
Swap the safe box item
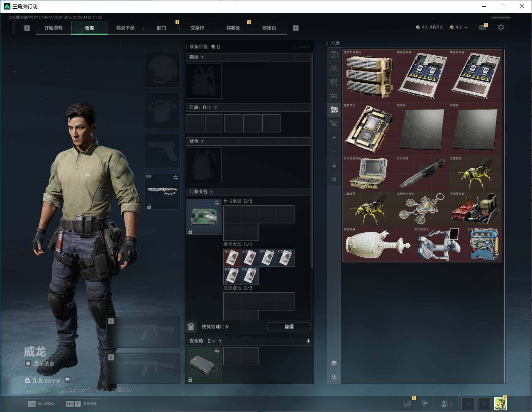pyautogui.click(x=217, y=351)
